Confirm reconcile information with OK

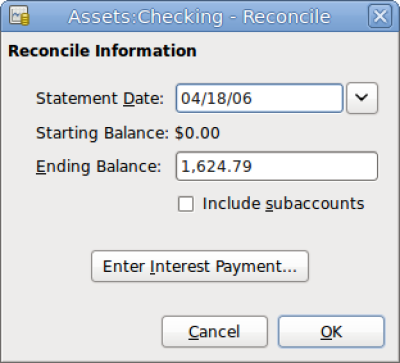(331, 332)
